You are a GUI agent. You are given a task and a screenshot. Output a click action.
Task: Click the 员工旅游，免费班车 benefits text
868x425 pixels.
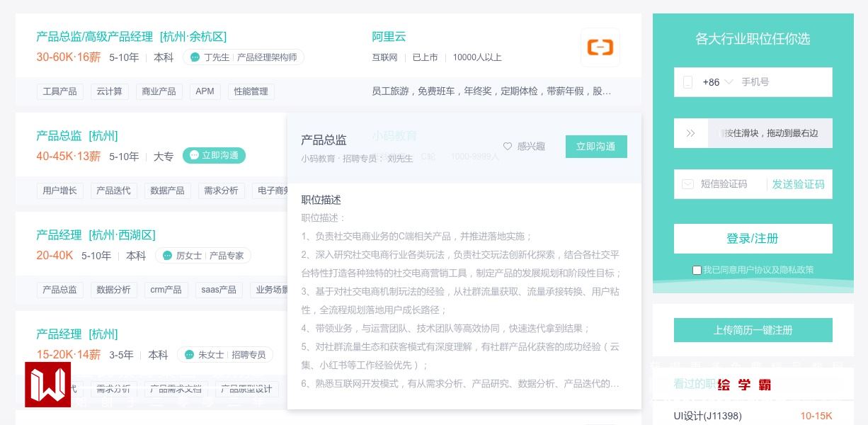[491, 91]
